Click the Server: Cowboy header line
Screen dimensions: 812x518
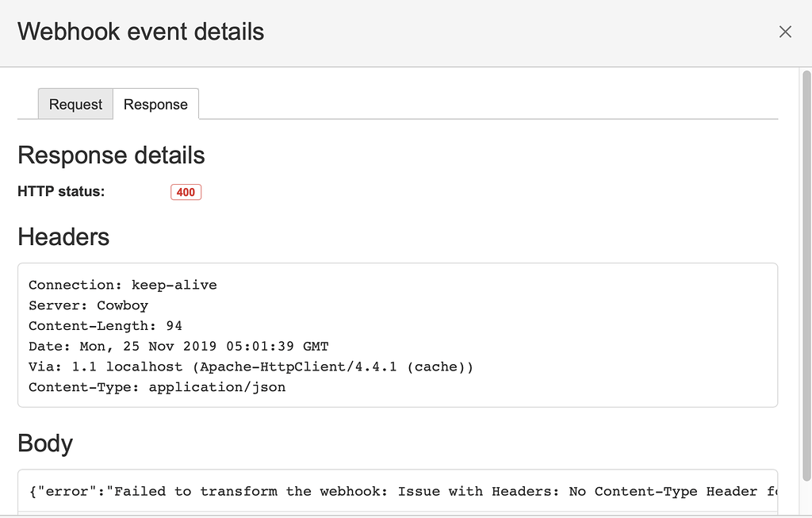[88, 305]
